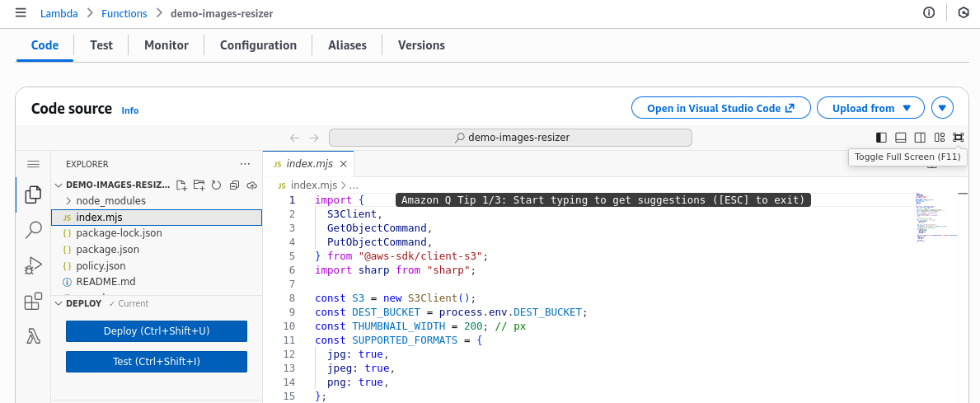Switch to the Monitor tab
This screenshot has width=980, height=403.
pos(166,45)
